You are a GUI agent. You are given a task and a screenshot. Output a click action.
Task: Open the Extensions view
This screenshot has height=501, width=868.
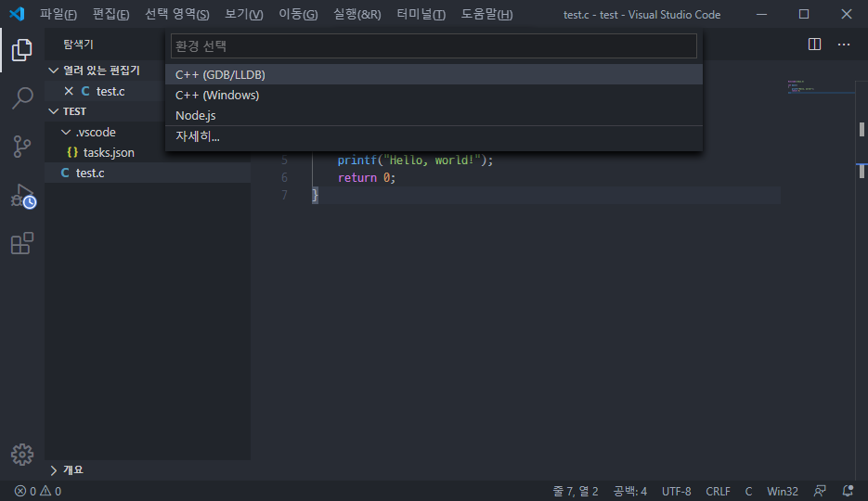[21, 243]
